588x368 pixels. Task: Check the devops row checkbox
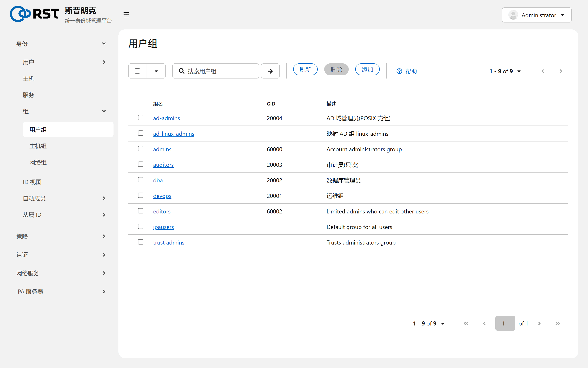(140, 195)
